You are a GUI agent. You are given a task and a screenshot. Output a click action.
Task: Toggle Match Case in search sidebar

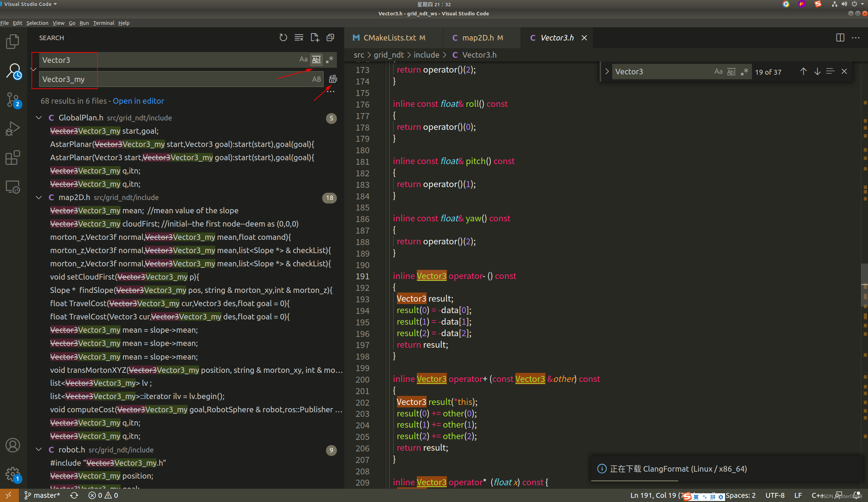point(303,60)
